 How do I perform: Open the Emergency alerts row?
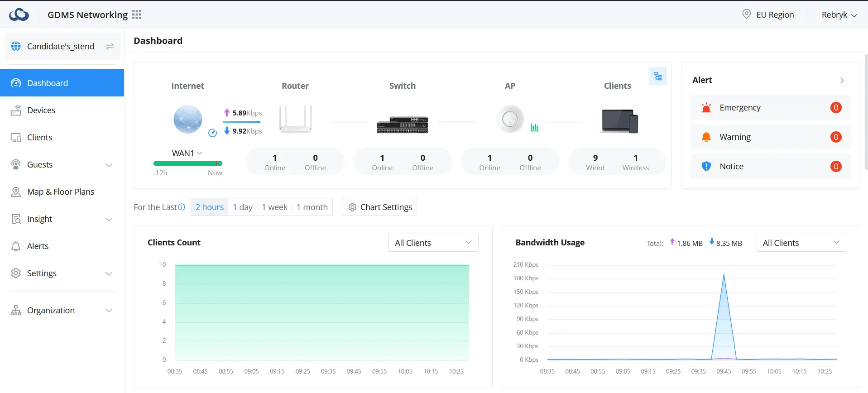tap(770, 108)
